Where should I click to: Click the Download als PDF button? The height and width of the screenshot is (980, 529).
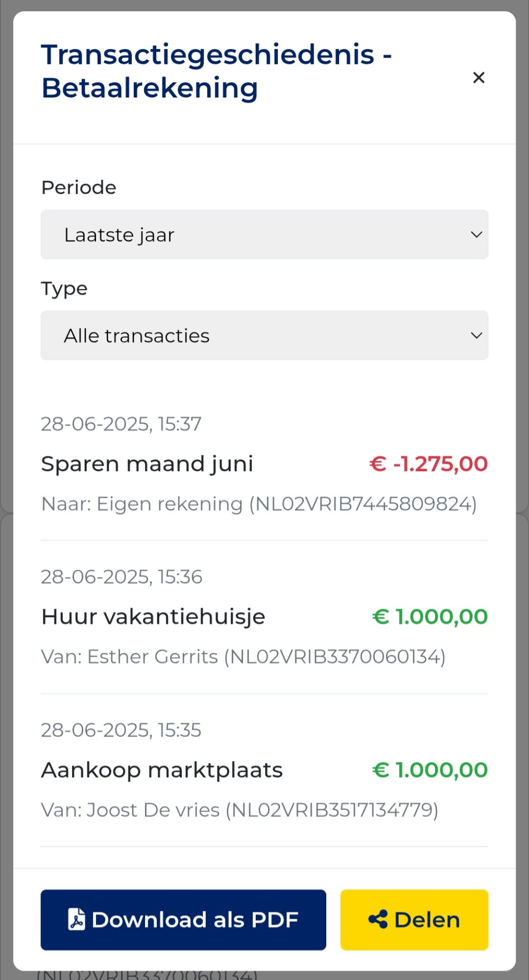[183, 920]
